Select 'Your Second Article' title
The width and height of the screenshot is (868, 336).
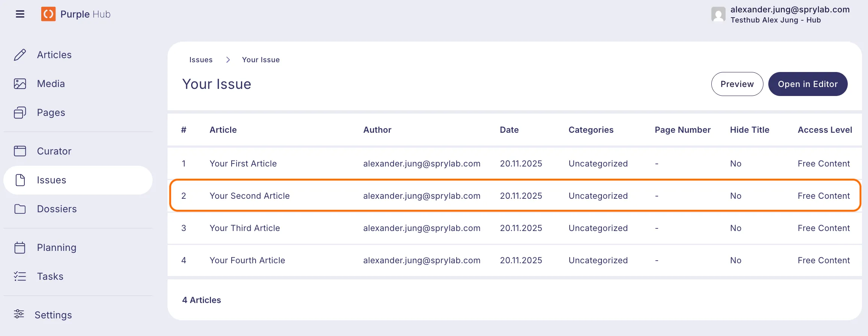click(250, 196)
